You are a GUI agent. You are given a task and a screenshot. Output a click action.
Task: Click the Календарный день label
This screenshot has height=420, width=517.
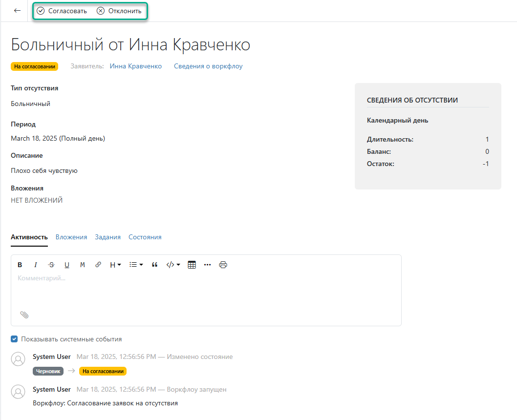[398, 121]
